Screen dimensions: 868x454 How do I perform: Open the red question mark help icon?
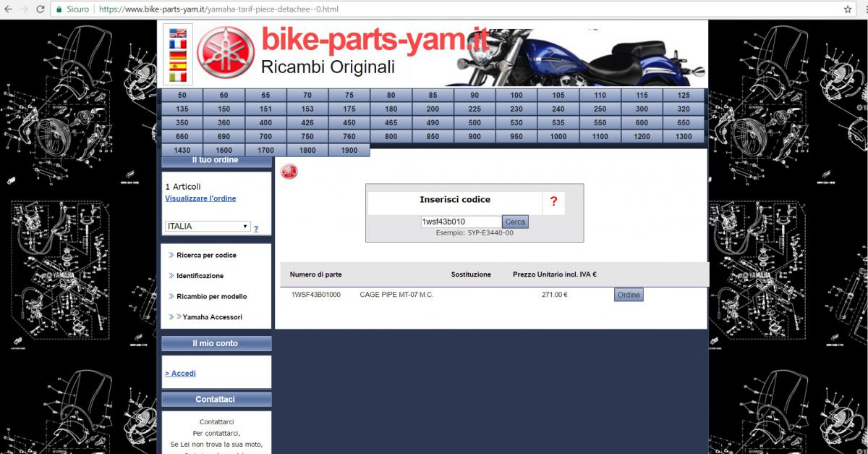553,201
